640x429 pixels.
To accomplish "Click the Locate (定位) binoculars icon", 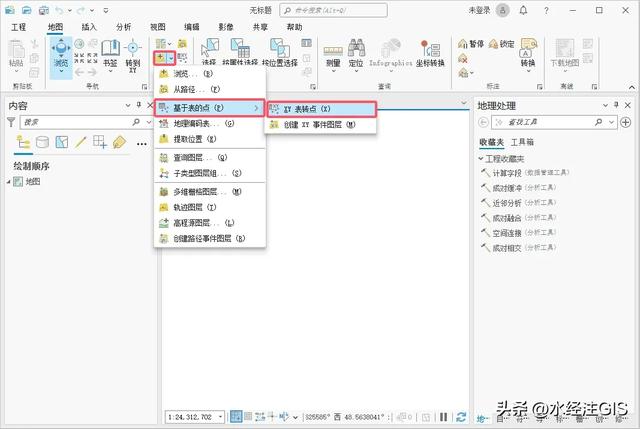I will tap(356, 48).
